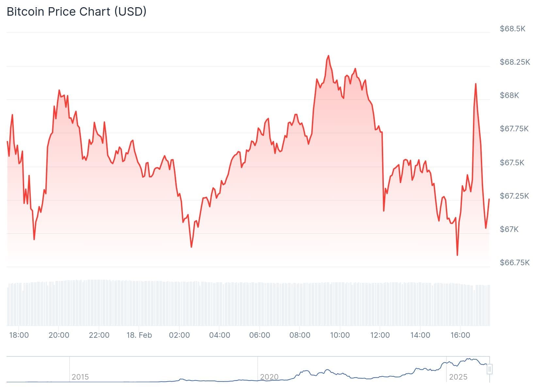The image size is (537, 392).
Task: Click the $68.25K price axis label
Action: click(x=514, y=62)
